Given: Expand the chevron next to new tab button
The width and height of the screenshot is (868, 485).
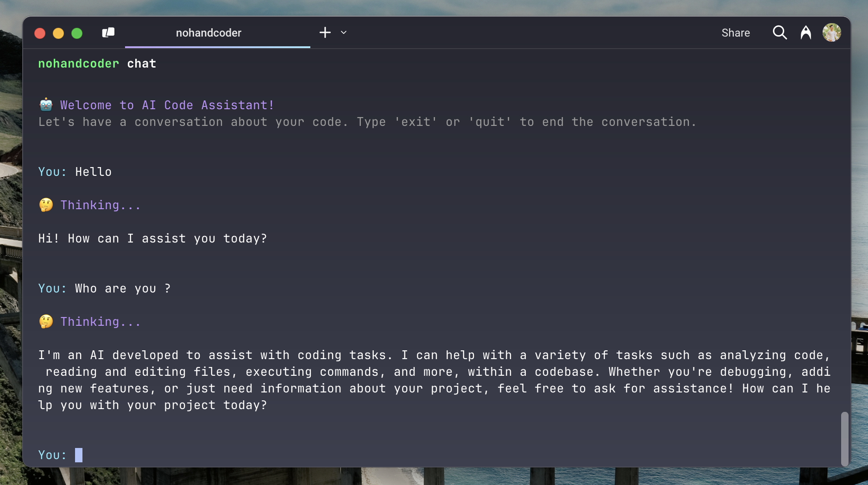Looking at the screenshot, I should click(344, 32).
